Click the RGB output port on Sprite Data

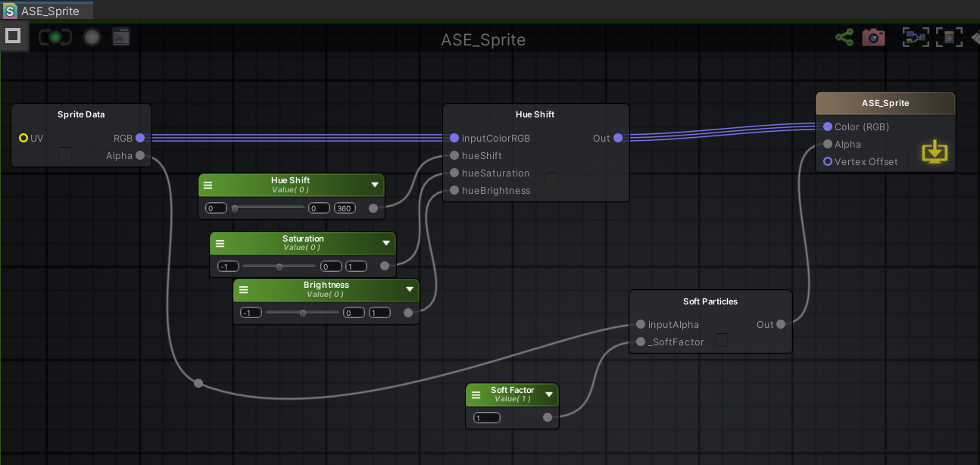pyautogui.click(x=140, y=138)
